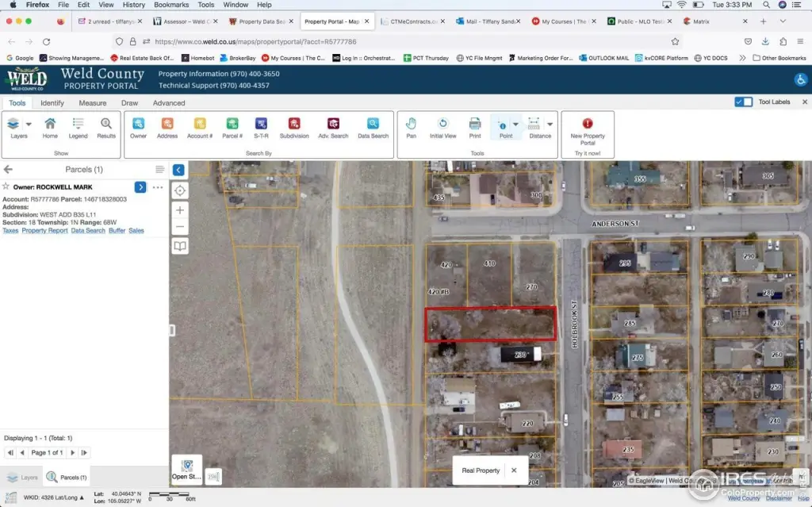Star the ROCKWELL MARK parcel result
812x507 pixels.
click(x=6, y=186)
